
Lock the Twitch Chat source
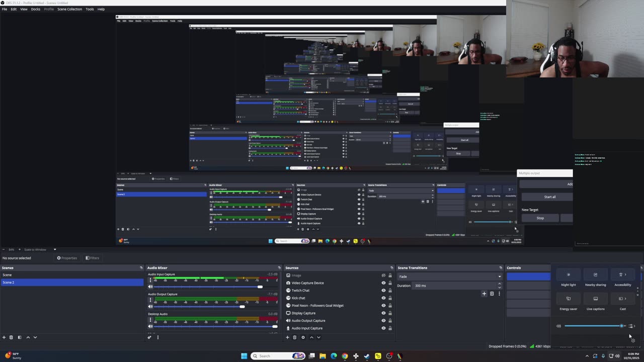390,291
